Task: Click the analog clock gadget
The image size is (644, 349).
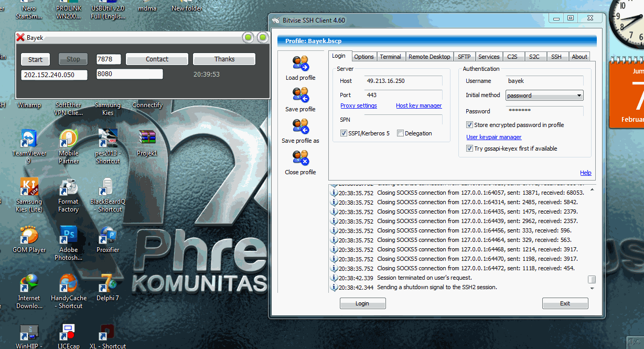Action: point(627,24)
